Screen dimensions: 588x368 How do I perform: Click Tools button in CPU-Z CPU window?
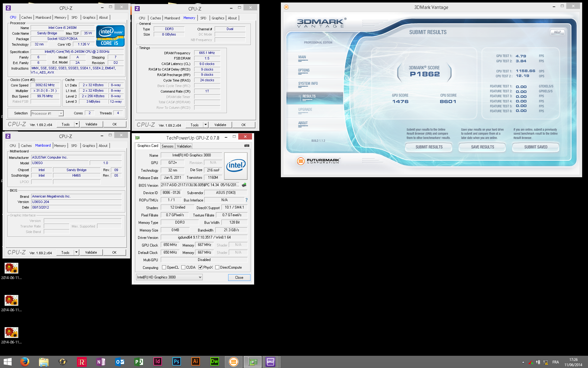[x=66, y=124]
